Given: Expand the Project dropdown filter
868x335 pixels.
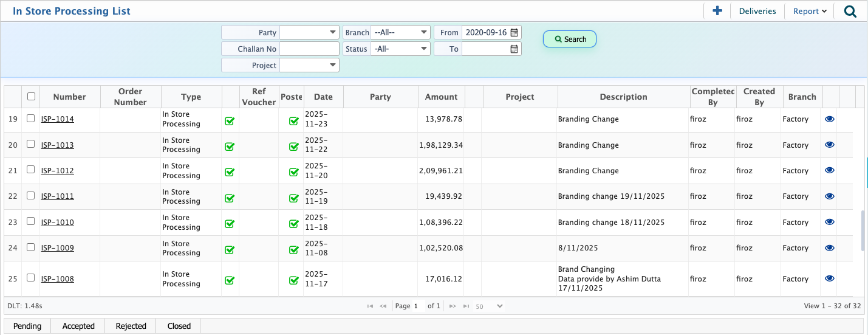Looking at the screenshot, I should (309, 65).
